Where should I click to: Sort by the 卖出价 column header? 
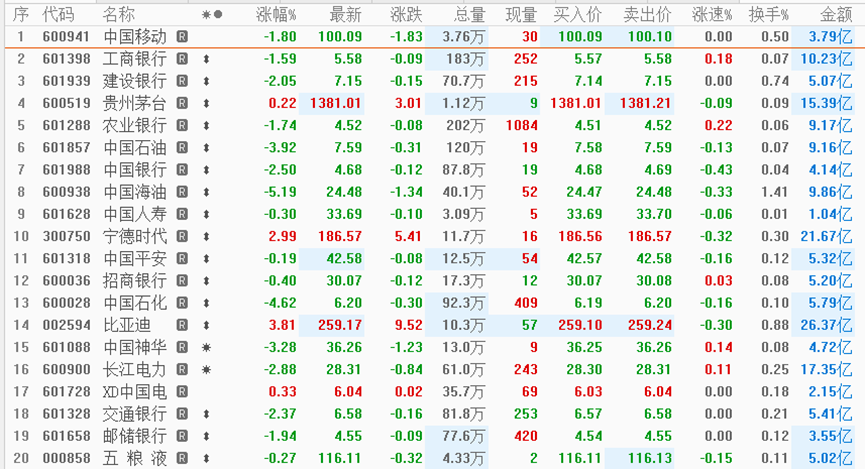point(648,14)
